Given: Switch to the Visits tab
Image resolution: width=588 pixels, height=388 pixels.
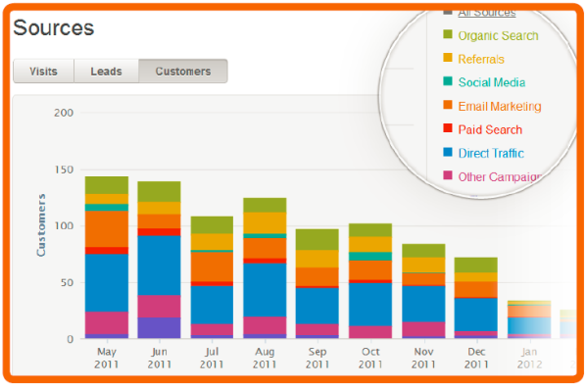Looking at the screenshot, I should click(43, 71).
